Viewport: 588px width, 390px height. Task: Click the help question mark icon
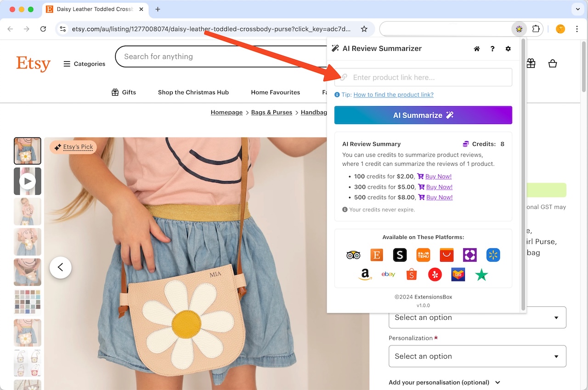coord(492,48)
